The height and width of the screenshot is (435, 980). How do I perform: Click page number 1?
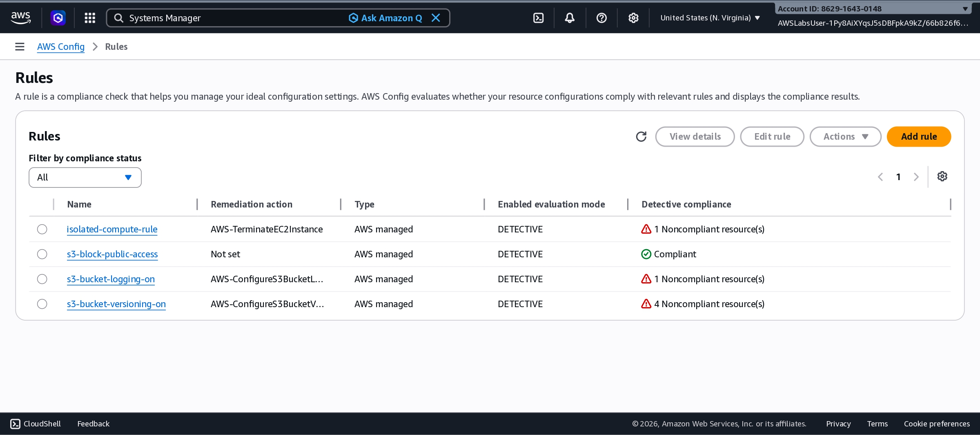tap(898, 177)
